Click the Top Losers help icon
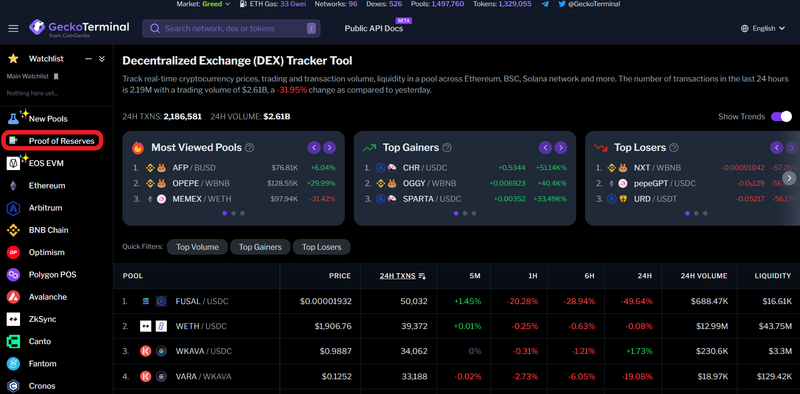This screenshot has width=800, height=394. click(x=674, y=148)
